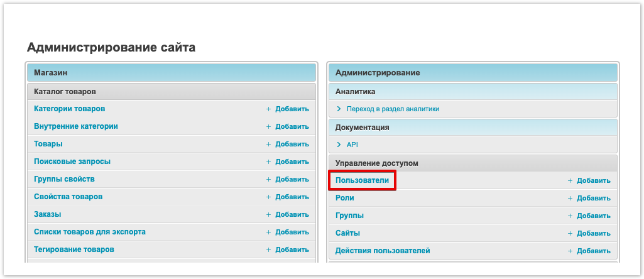Go to Свойства товаров
The height and width of the screenshot is (279, 644).
click(x=68, y=197)
